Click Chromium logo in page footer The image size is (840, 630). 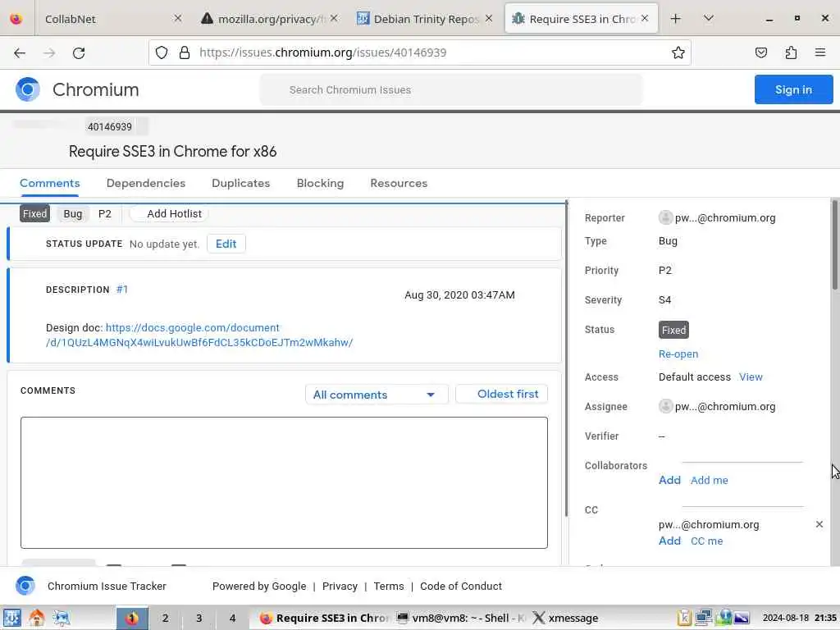pyautogui.click(x=25, y=586)
